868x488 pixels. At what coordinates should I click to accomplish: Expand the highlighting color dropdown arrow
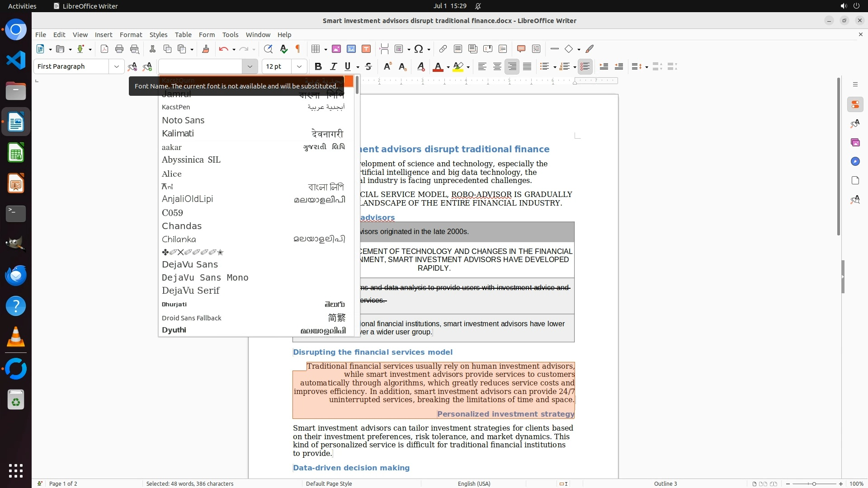pyautogui.click(x=468, y=67)
